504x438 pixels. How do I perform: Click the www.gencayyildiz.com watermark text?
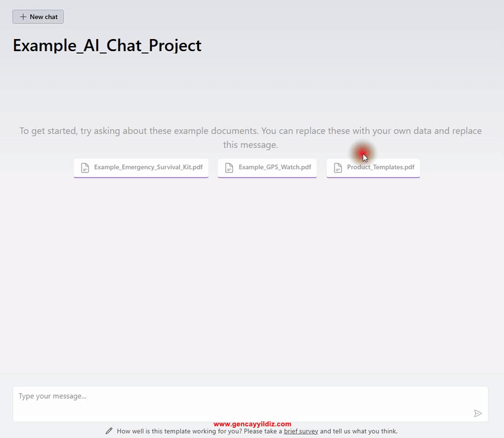[x=252, y=424]
